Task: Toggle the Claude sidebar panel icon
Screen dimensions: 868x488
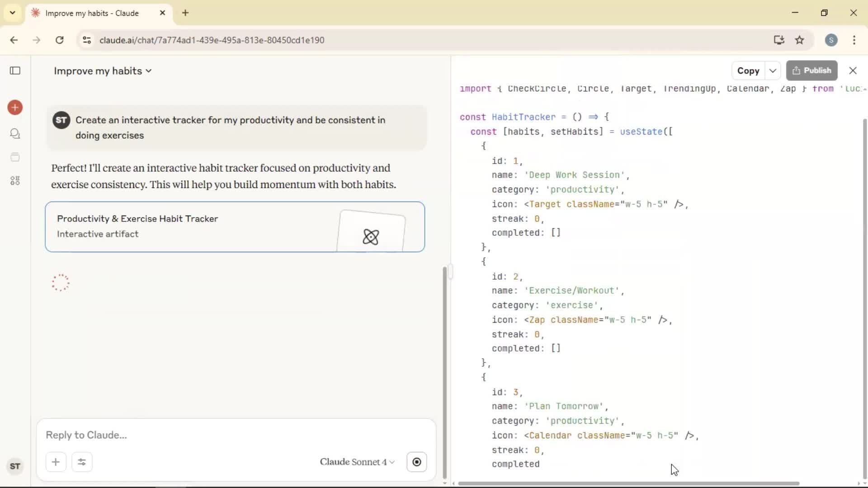Action: [x=15, y=70]
